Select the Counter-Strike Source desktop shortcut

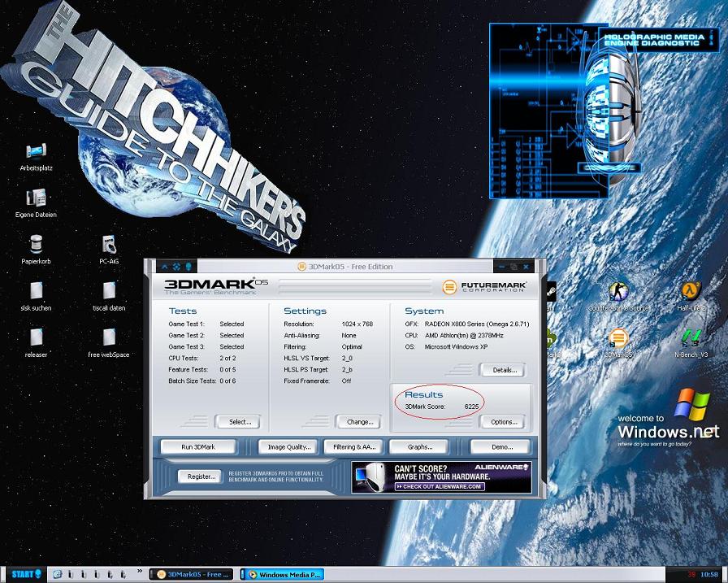[x=618, y=296]
